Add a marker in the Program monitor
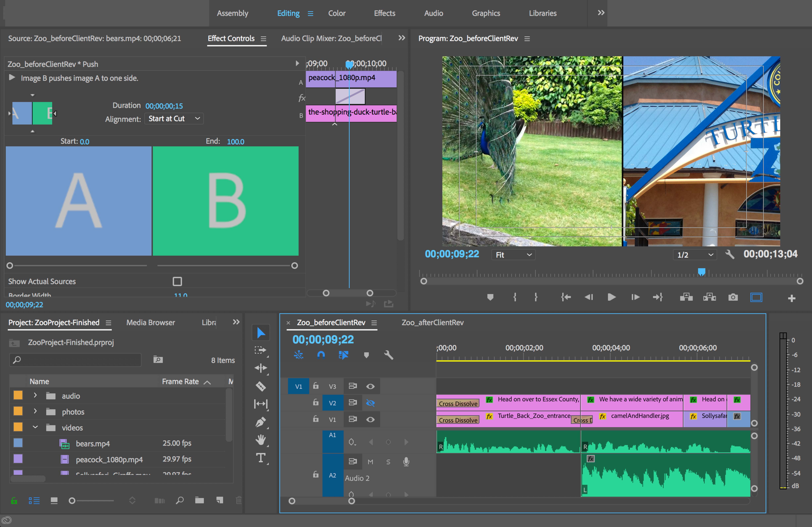This screenshot has width=812, height=527. point(490,297)
